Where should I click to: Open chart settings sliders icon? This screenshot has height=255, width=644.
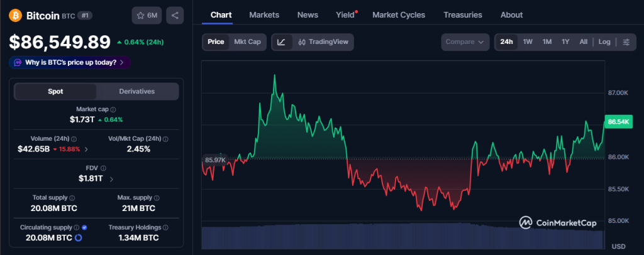click(x=626, y=42)
